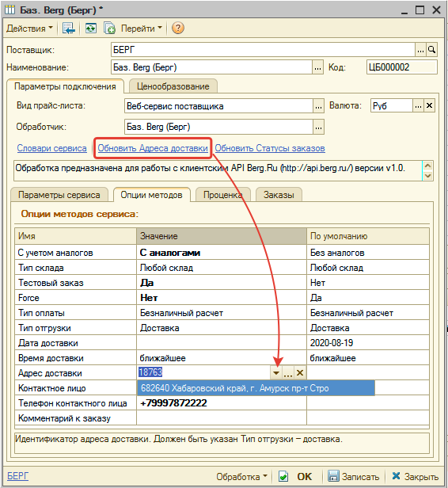The image size is (448, 488).
Task: Switch to the Проценка tab
Action: pyautogui.click(x=223, y=195)
